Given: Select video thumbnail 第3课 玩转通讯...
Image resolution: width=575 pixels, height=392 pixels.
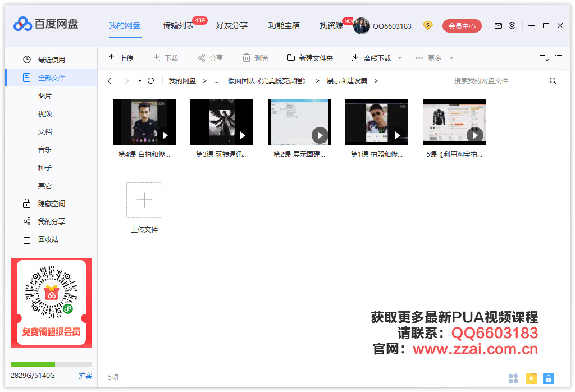Looking at the screenshot, I should 221,122.
